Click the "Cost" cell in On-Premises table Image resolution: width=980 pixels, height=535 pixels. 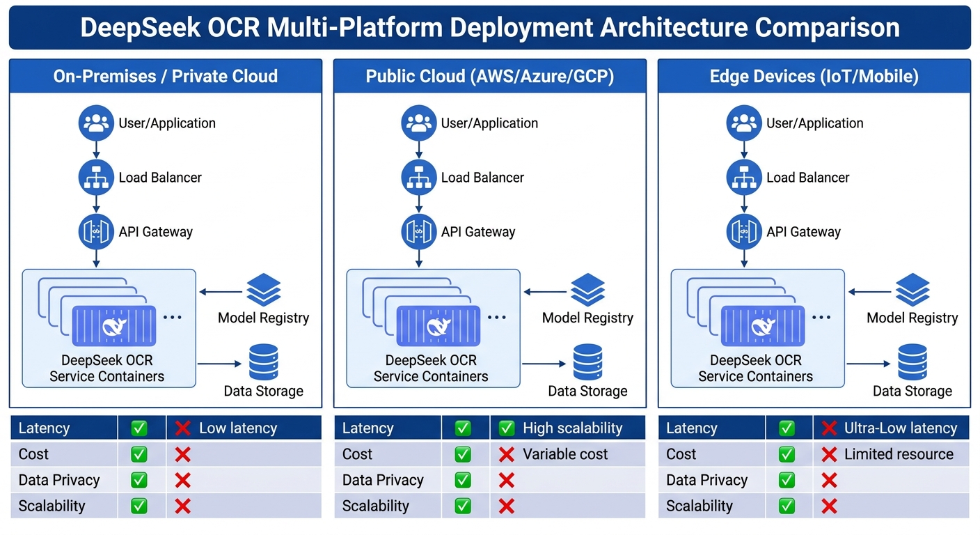[64, 454]
